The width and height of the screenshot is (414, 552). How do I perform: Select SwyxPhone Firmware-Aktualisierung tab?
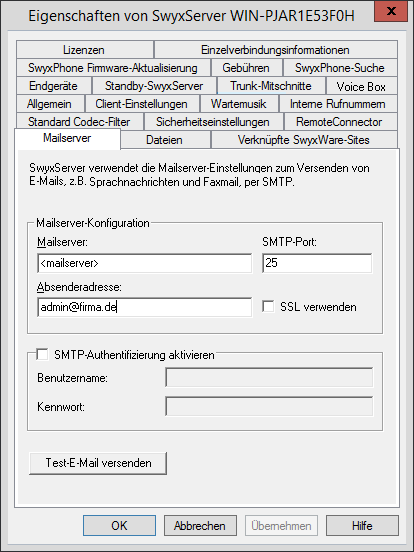pos(113,68)
